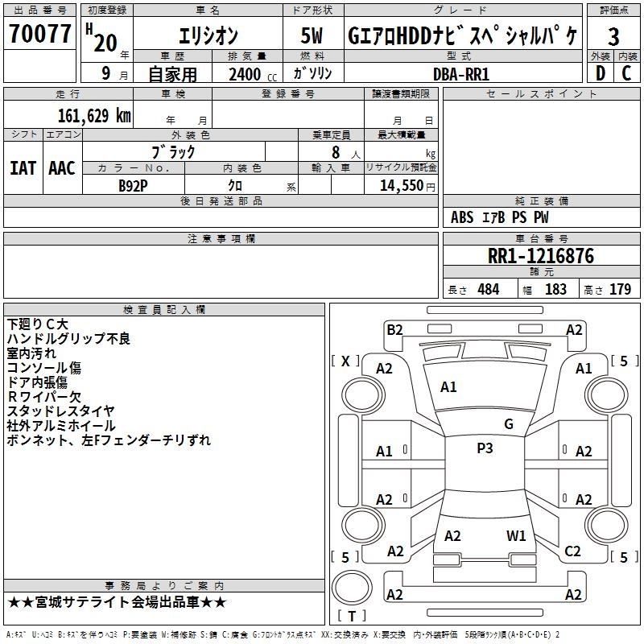Select the C2 corrosion mark
The image size is (644, 644).
(572, 551)
